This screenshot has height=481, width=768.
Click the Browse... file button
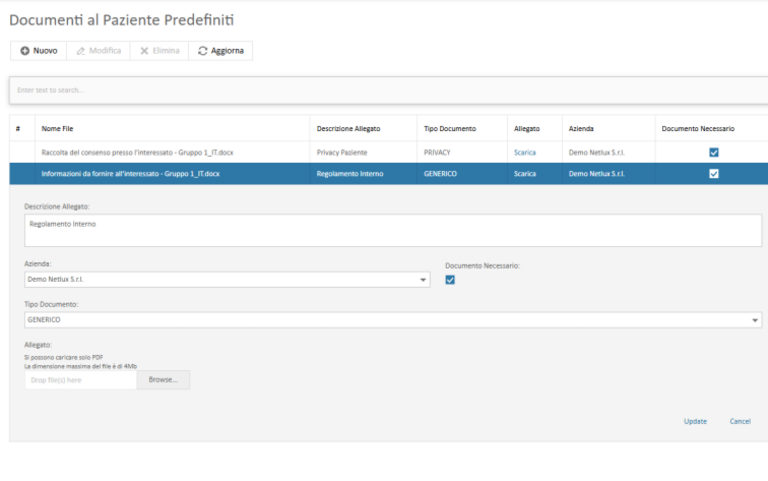pyautogui.click(x=163, y=380)
